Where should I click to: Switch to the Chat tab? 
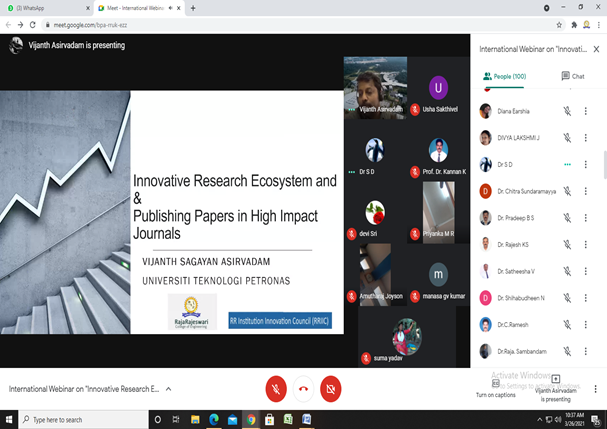coord(573,76)
